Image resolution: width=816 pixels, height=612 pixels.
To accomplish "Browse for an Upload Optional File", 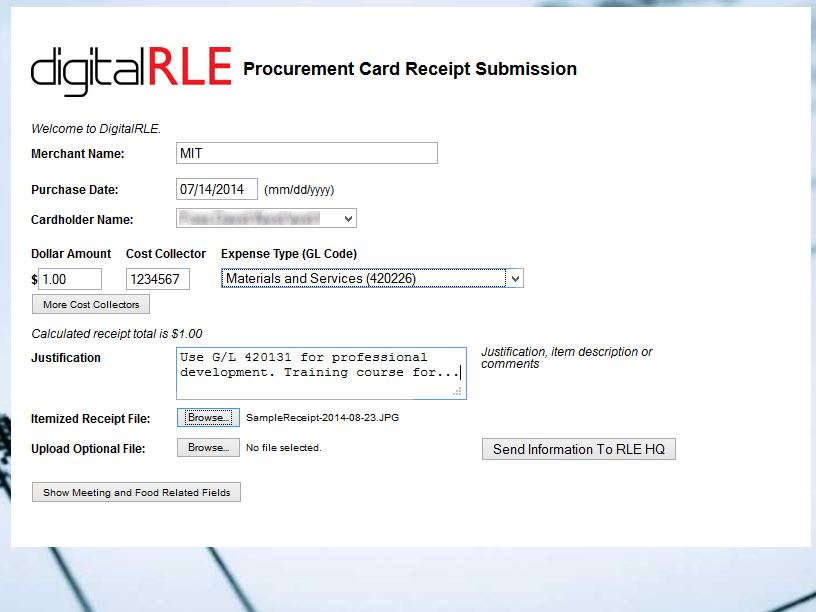I will click(x=208, y=448).
